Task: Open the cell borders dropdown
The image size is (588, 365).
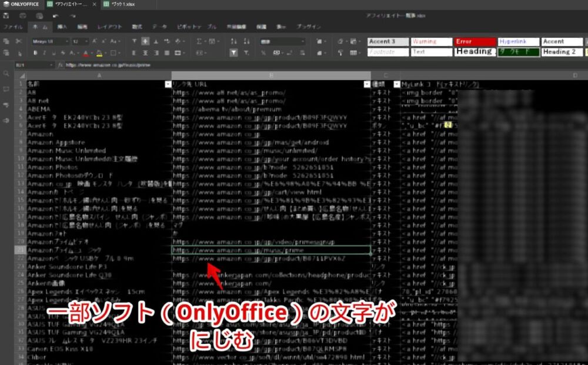Action: tap(114, 53)
